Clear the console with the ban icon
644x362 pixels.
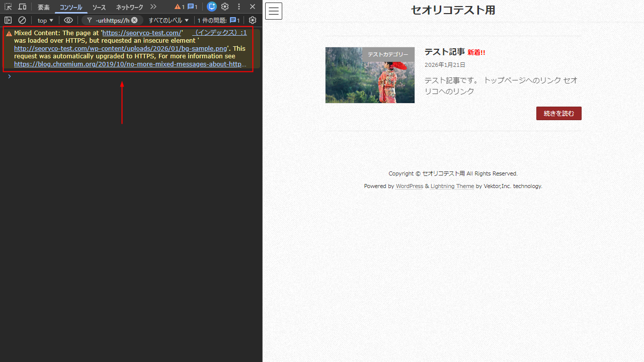tap(22, 20)
